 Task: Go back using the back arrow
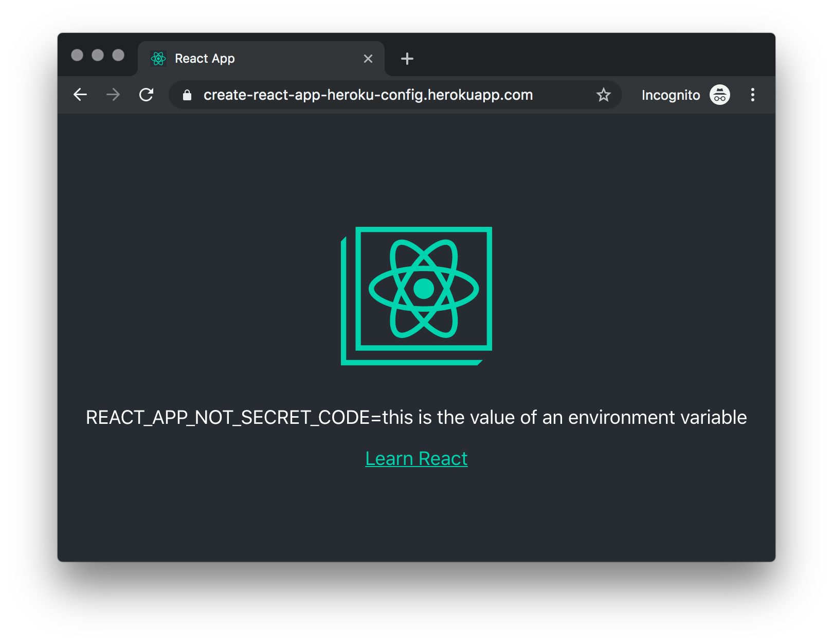80,95
